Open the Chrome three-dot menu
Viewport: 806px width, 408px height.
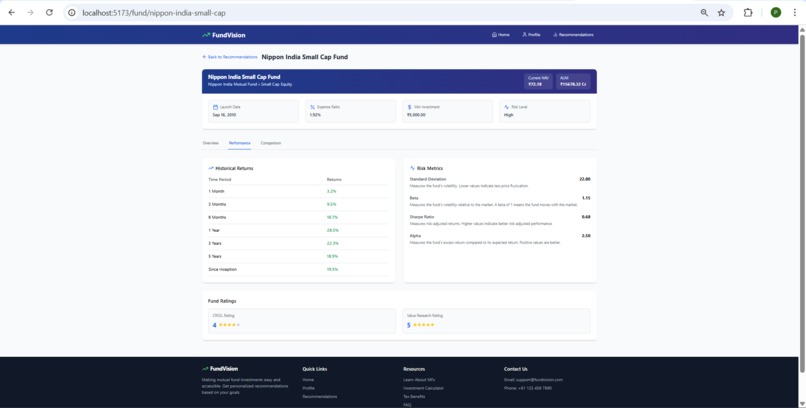click(x=795, y=13)
